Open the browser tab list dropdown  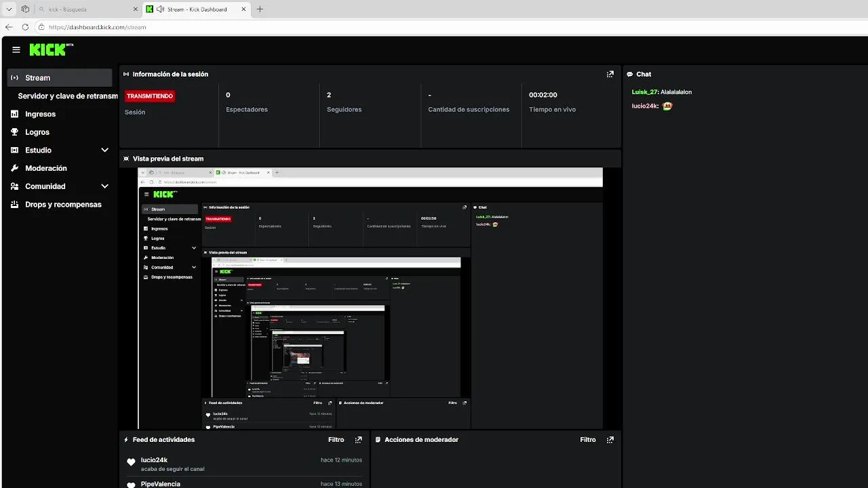(9, 9)
